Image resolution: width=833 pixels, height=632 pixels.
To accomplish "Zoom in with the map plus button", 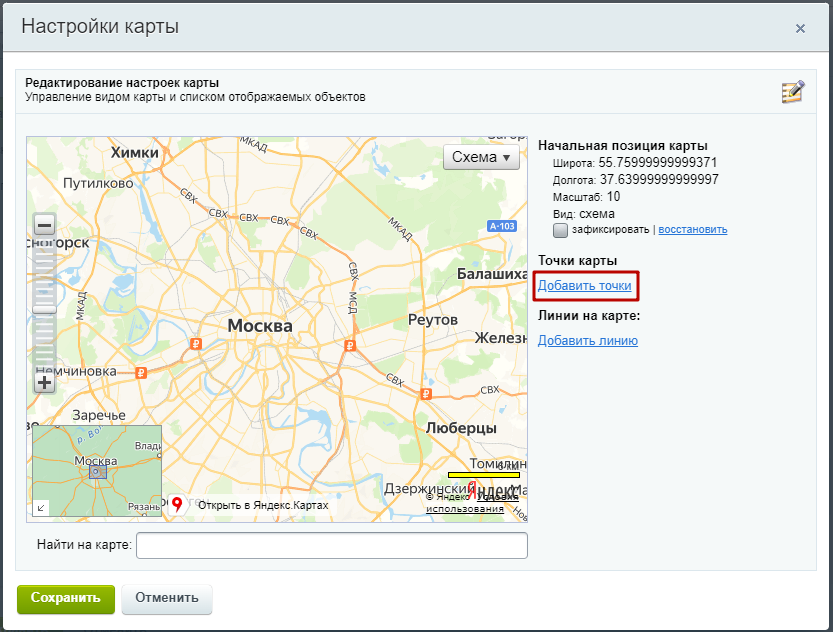I will [45, 382].
